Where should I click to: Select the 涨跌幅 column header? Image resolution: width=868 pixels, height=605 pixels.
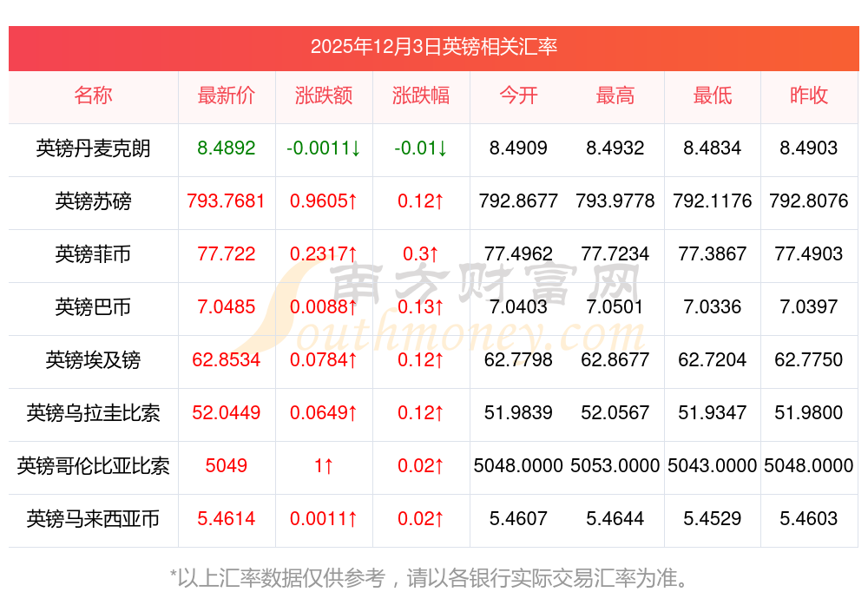pyautogui.click(x=421, y=95)
